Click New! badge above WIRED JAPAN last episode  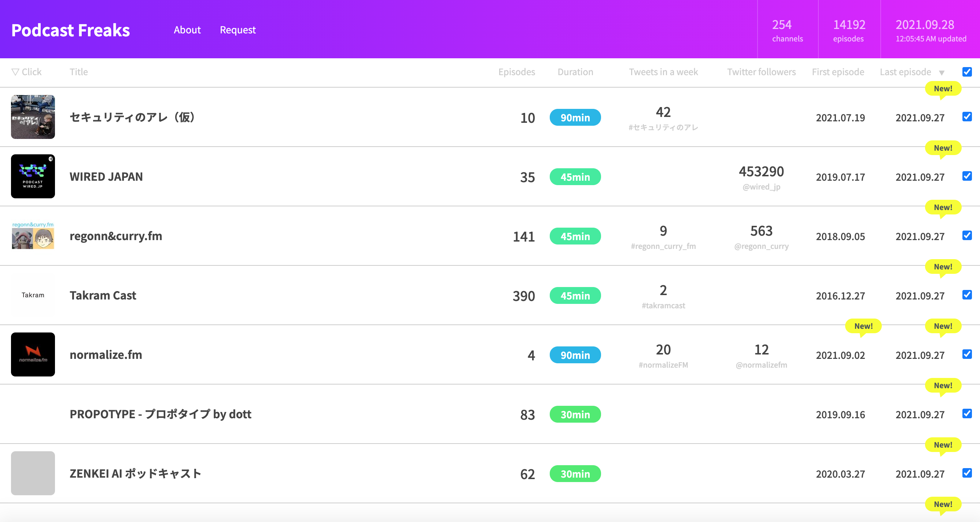[943, 148]
